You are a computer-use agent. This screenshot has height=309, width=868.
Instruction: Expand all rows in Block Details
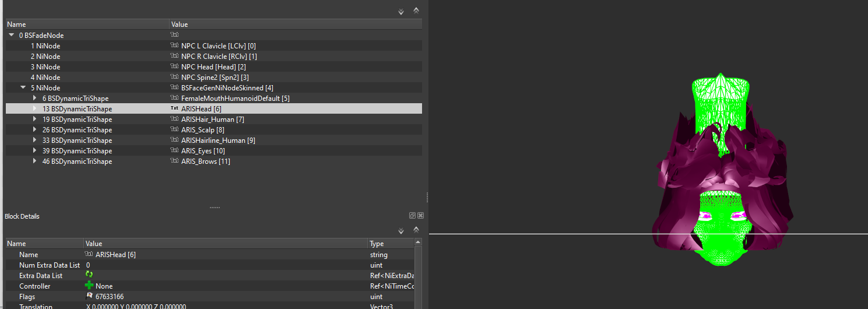(400, 230)
